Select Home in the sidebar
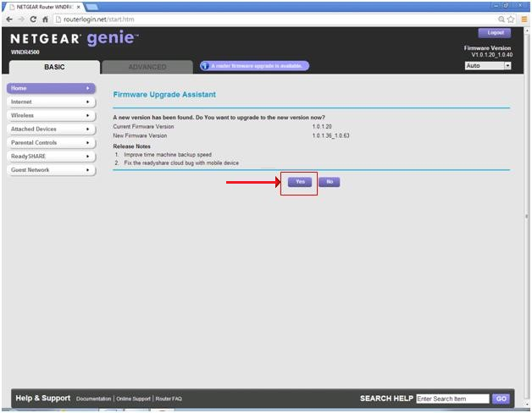This screenshot has height=413, width=532. click(x=51, y=88)
